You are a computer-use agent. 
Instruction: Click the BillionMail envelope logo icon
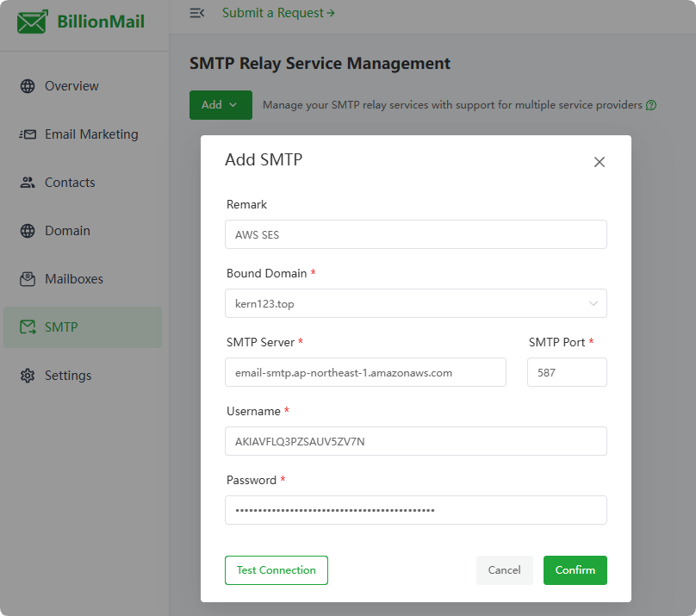[33, 22]
